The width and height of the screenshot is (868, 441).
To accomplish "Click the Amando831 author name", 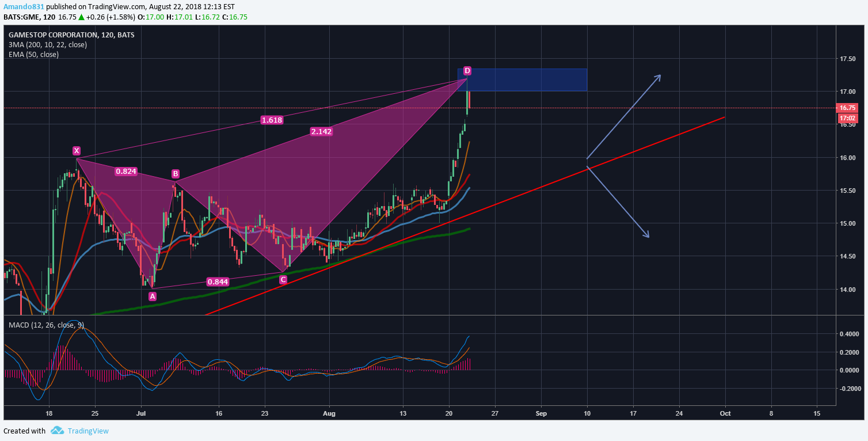I will 24,6.
